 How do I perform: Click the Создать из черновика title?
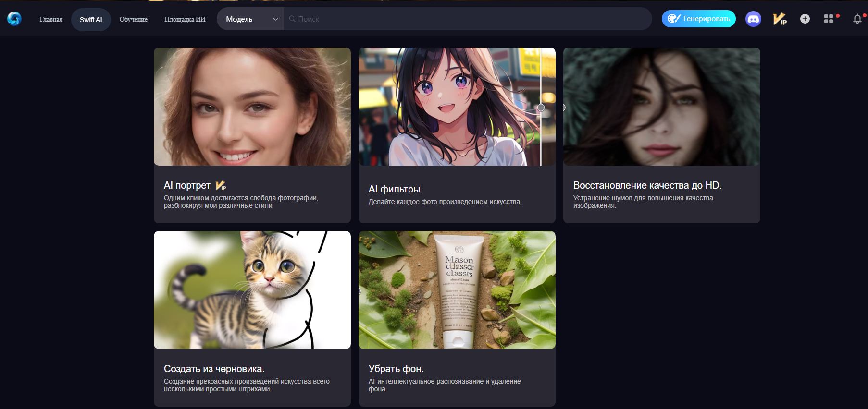[214, 369]
